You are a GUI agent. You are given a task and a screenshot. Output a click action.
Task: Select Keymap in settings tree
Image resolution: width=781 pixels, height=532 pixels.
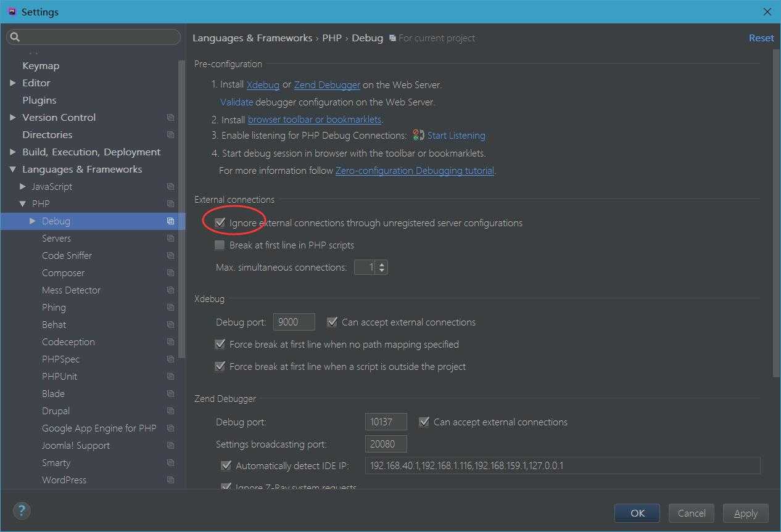point(41,65)
